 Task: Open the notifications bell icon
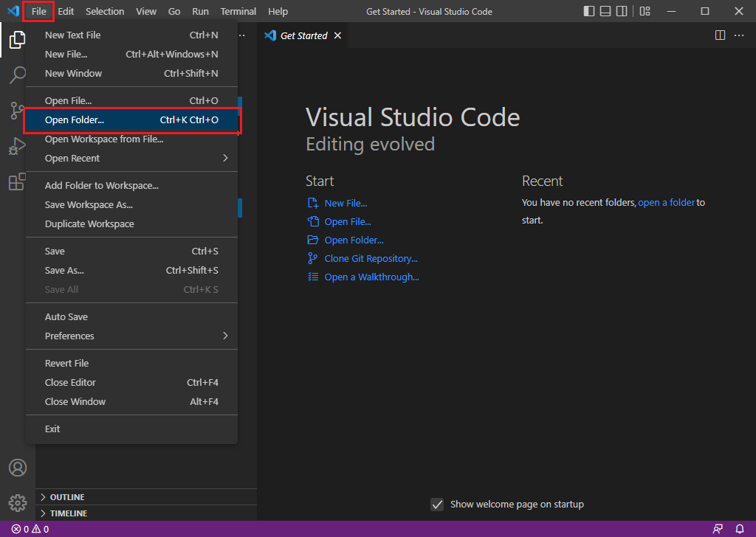pyautogui.click(x=740, y=529)
